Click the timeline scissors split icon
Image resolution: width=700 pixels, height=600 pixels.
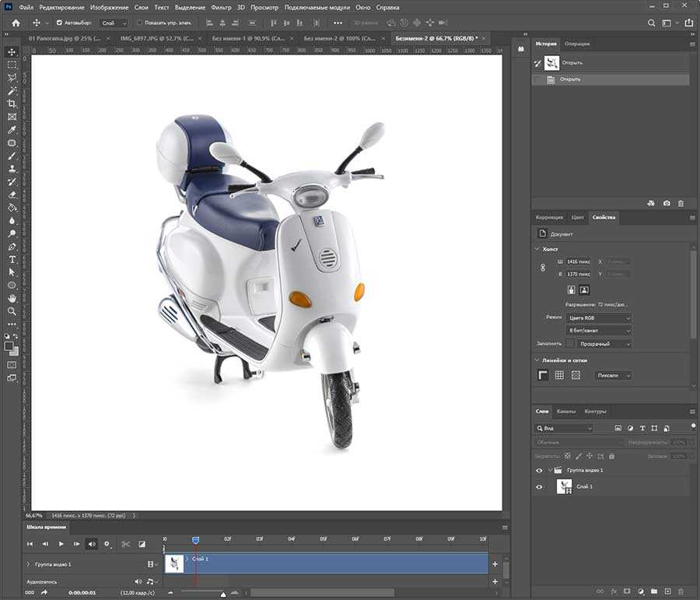pos(125,544)
